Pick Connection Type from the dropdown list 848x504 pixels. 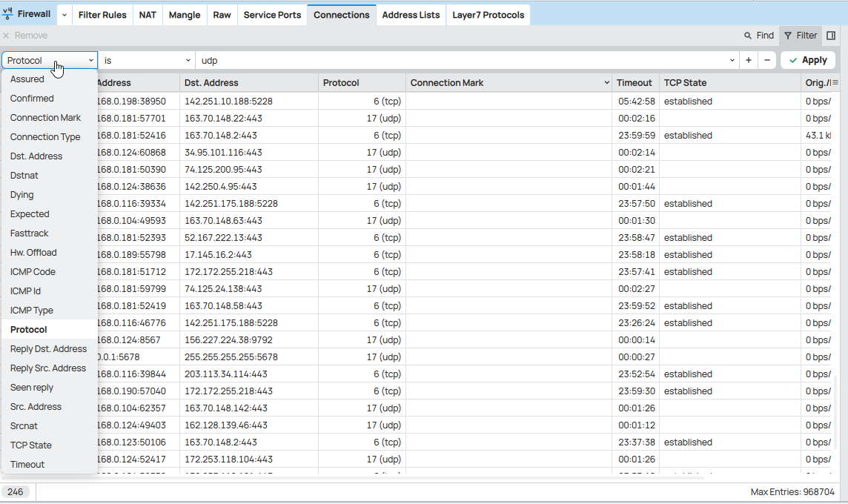coord(49,137)
